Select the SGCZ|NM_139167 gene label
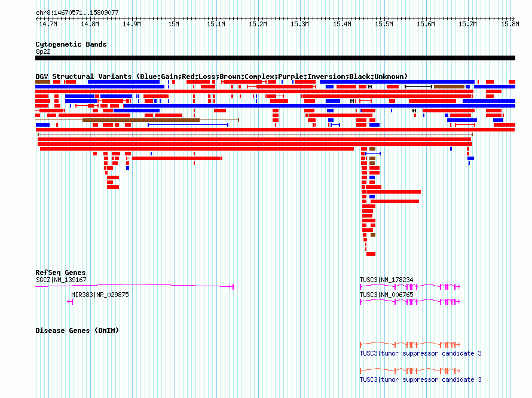Image resolution: width=532 pixels, height=398 pixels. pos(61,280)
